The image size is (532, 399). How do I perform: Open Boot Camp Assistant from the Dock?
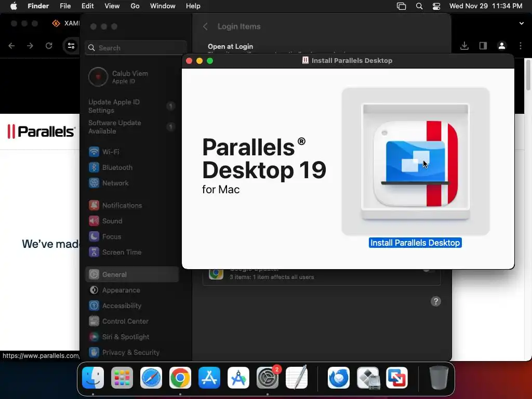(368, 378)
